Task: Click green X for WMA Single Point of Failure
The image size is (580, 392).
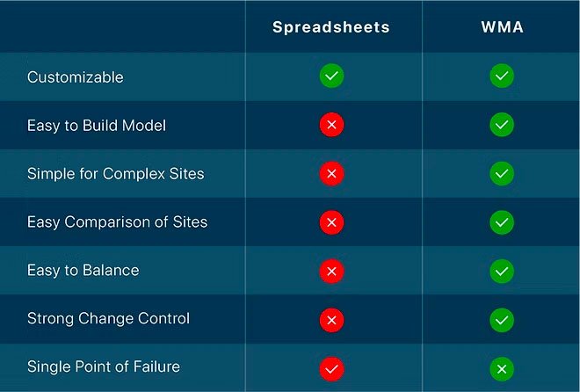Action: [x=502, y=367]
